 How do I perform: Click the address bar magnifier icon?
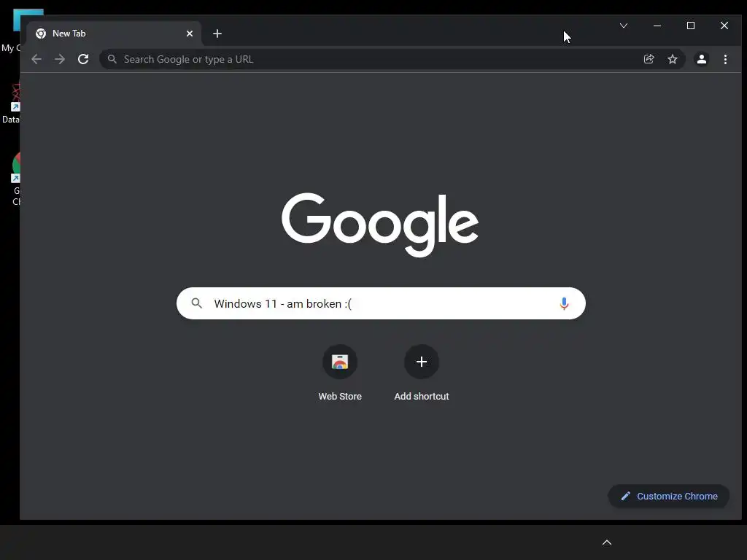pos(112,59)
